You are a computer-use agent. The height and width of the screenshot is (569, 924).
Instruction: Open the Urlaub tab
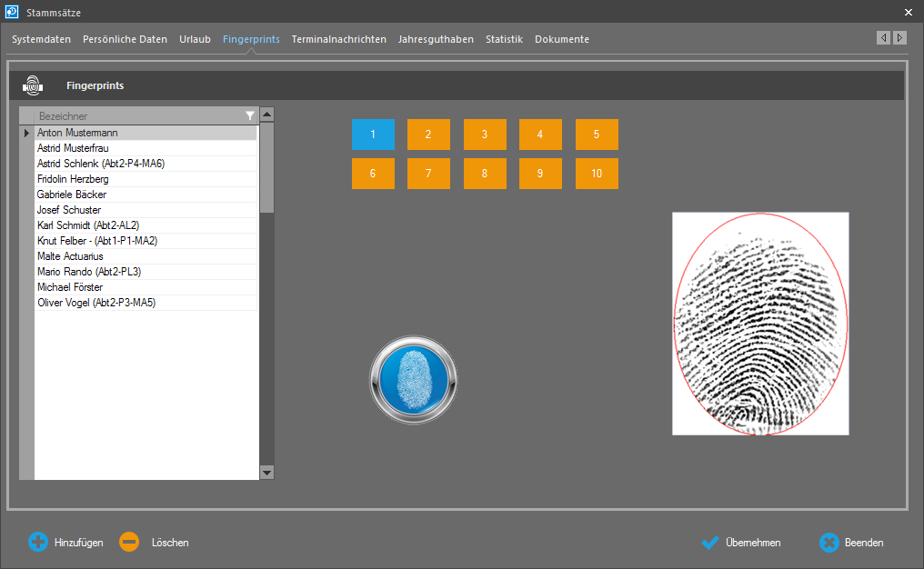195,39
